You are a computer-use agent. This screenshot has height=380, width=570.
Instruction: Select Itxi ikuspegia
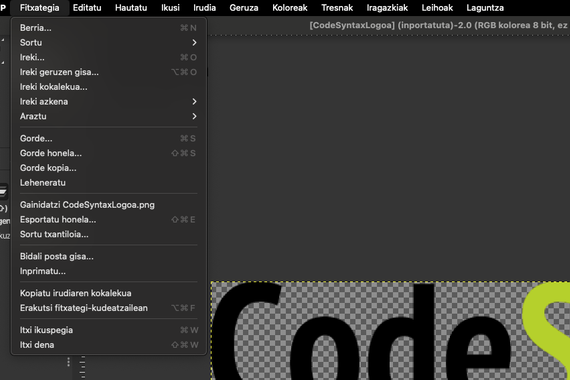pyautogui.click(x=109, y=330)
